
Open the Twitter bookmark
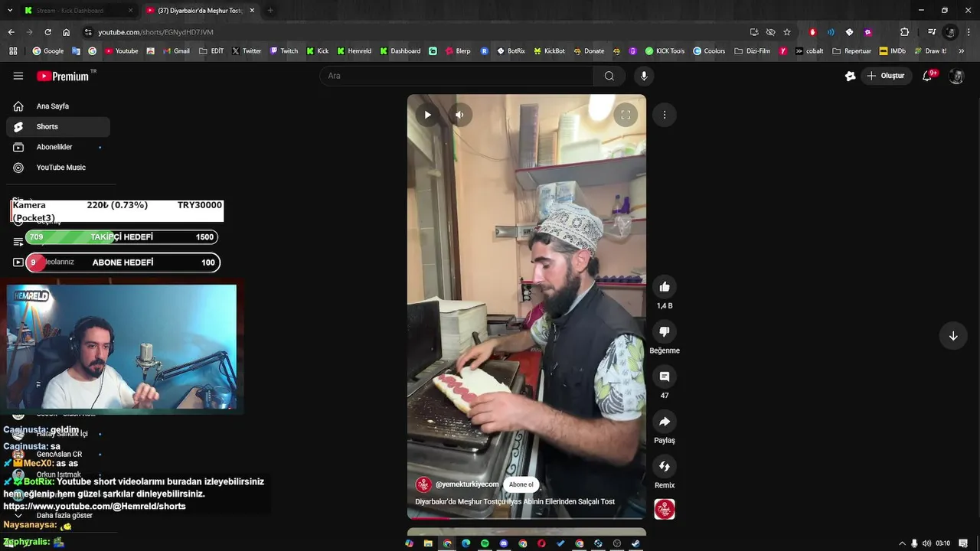coord(247,51)
